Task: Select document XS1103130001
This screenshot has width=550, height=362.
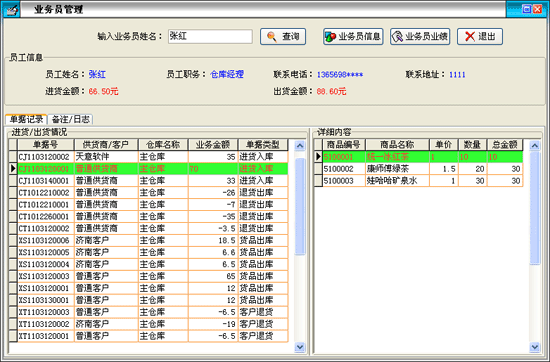Action: (153, 300)
